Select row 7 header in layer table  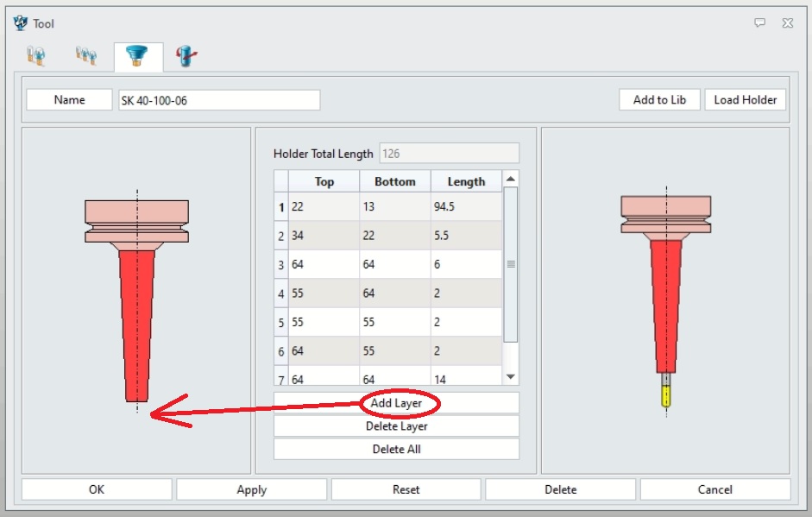coord(281,375)
